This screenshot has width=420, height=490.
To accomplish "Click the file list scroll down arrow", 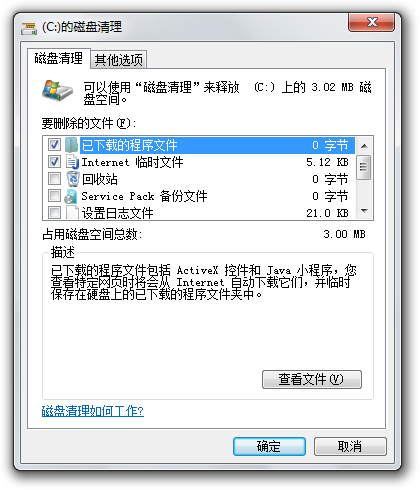I will 364,211.
